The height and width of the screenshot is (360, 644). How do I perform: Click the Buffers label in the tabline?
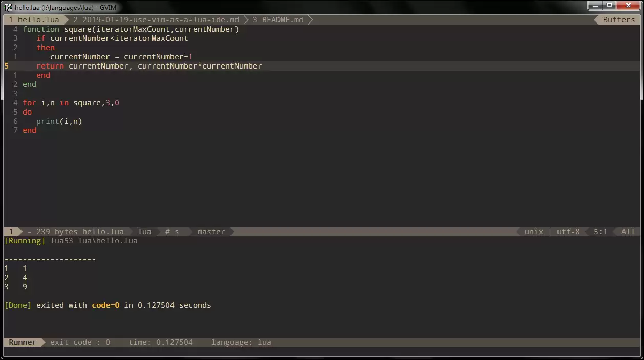[618, 20]
